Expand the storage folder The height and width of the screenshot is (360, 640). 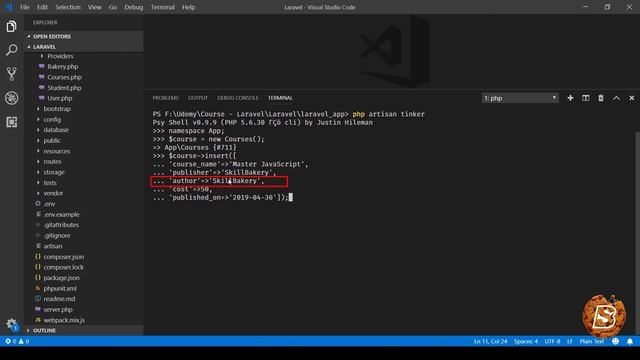[x=54, y=172]
